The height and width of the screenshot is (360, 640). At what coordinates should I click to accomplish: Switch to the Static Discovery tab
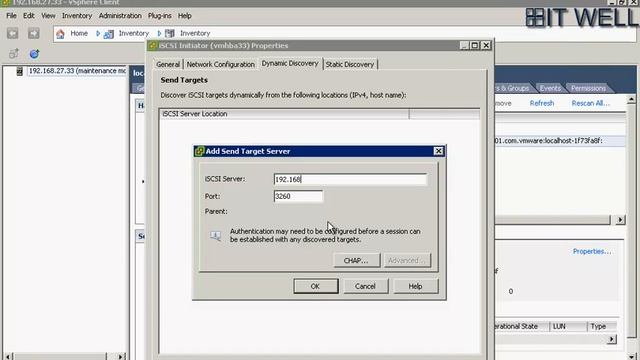tap(350, 64)
